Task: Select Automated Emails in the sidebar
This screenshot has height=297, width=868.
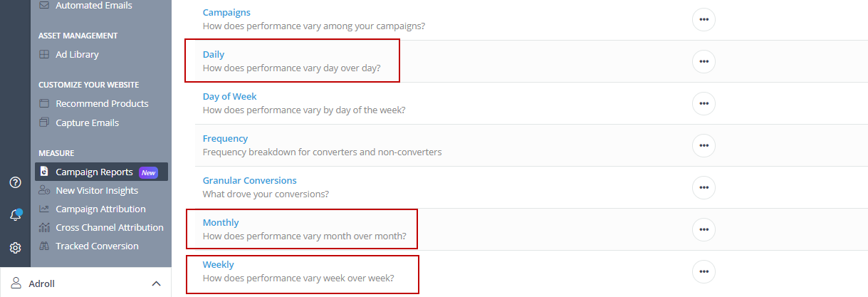Action: [x=94, y=5]
